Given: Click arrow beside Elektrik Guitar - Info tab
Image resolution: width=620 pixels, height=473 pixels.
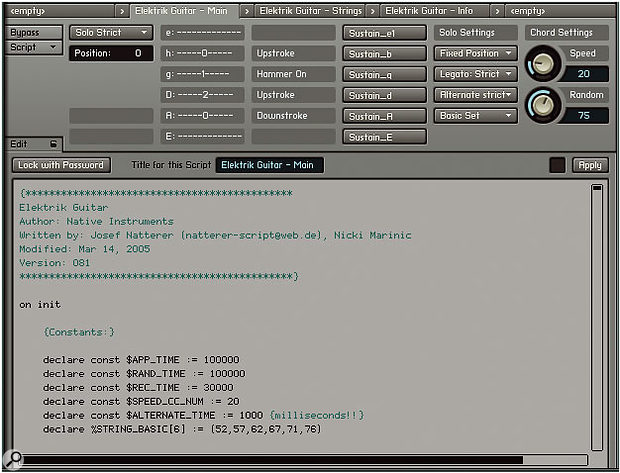Looking at the screenshot, I should click(x=497, y=11).
